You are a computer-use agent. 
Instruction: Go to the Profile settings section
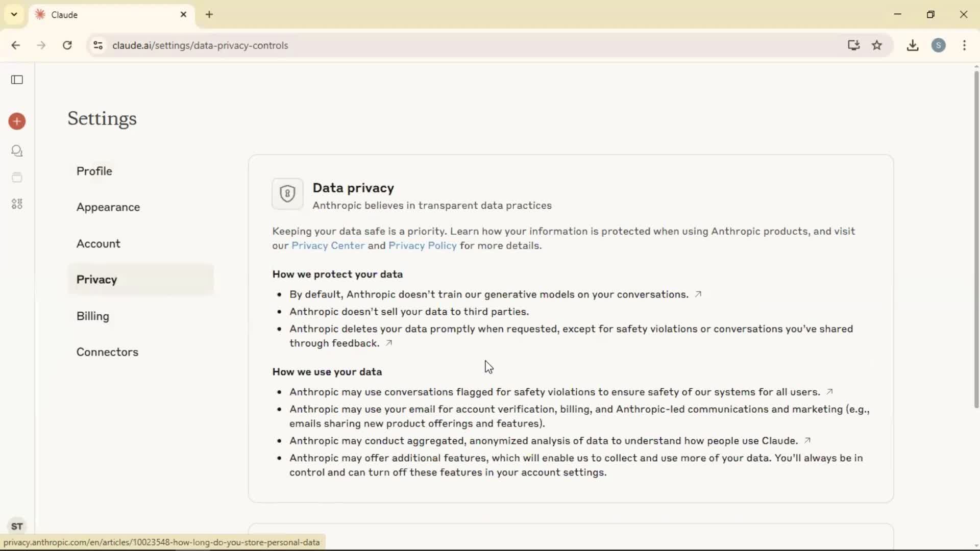(94, 171)
